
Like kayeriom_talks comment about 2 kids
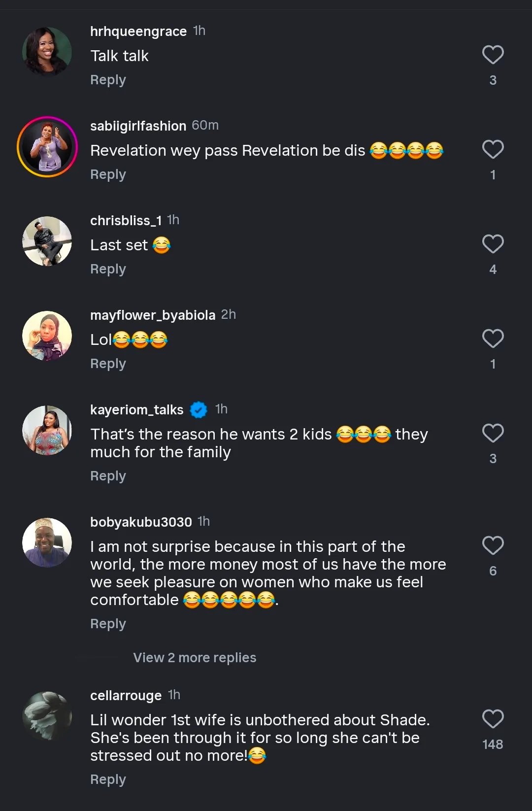coord(493,433)
